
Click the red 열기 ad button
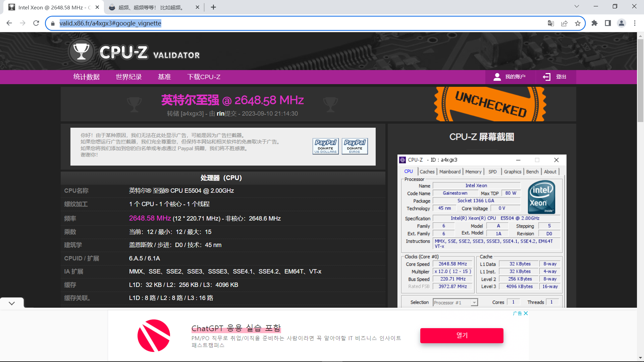462,335
